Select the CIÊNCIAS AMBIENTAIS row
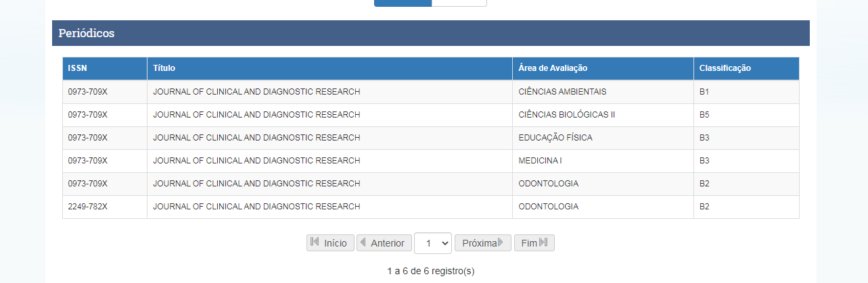This screenshot has height=283, width=868. [431, 92]
